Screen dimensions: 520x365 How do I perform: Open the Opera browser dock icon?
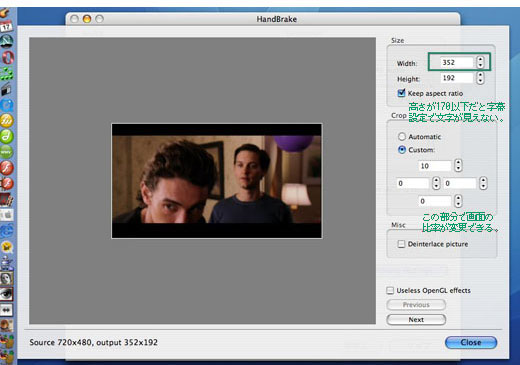tap(7, 57)
